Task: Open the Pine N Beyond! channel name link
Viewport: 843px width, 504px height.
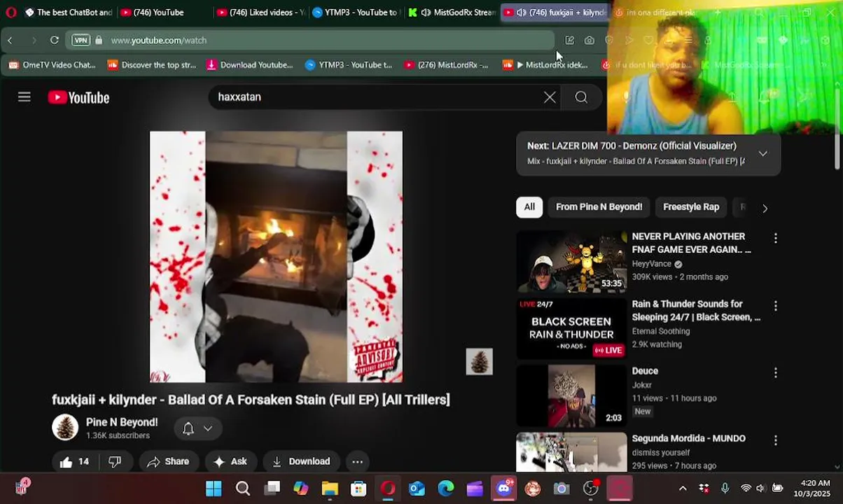Action: pos(122,422)
